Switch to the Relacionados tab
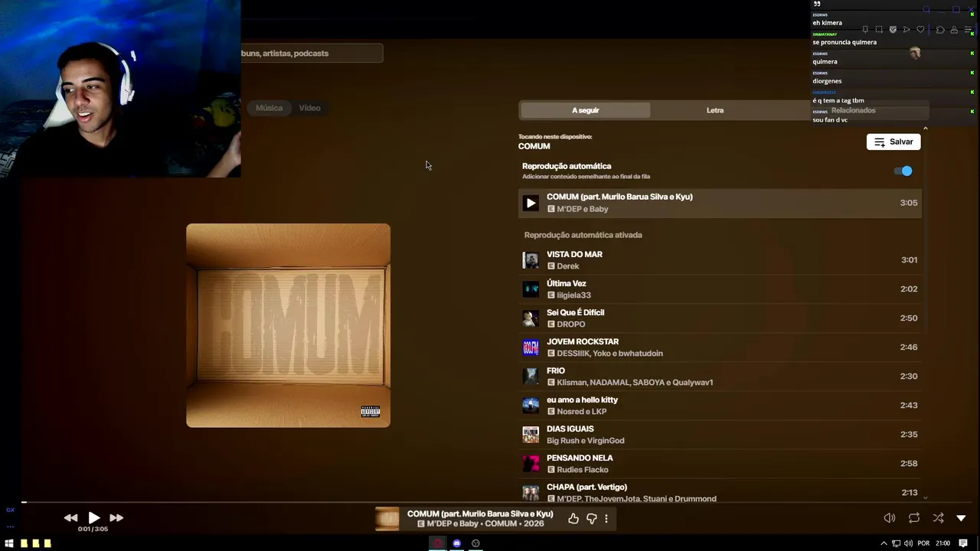Viewport: 980px width, 551px height. tap(853, 110)
